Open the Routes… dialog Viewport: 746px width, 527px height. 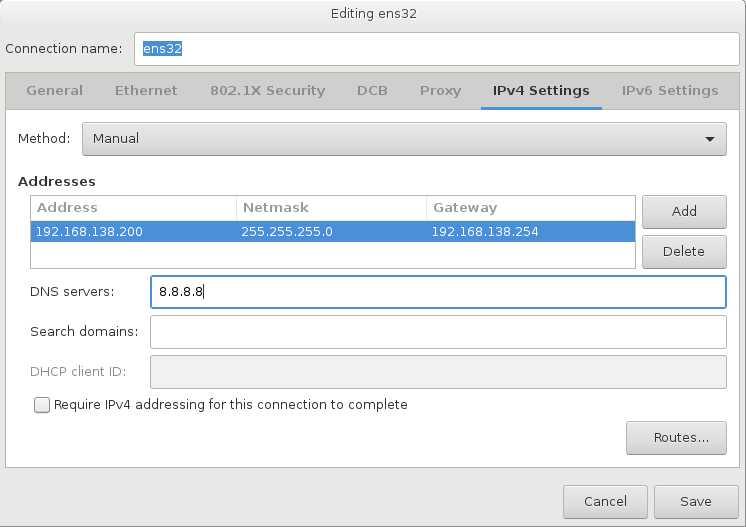coord(676,438)
